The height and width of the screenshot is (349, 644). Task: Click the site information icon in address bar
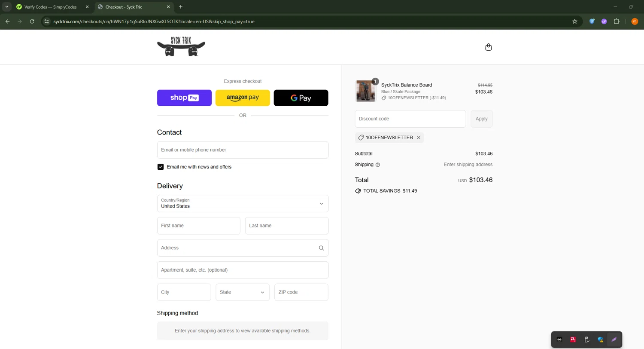click(47, 21)
